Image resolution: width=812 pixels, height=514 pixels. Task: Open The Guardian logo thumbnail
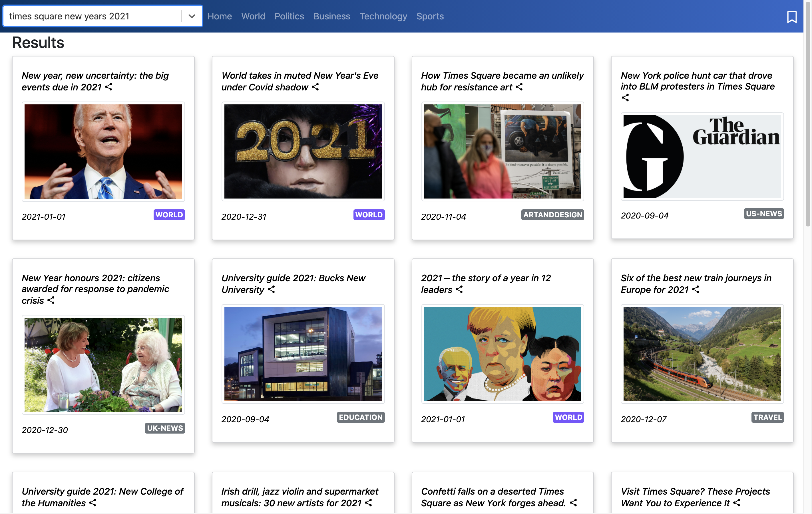[702, 157]
